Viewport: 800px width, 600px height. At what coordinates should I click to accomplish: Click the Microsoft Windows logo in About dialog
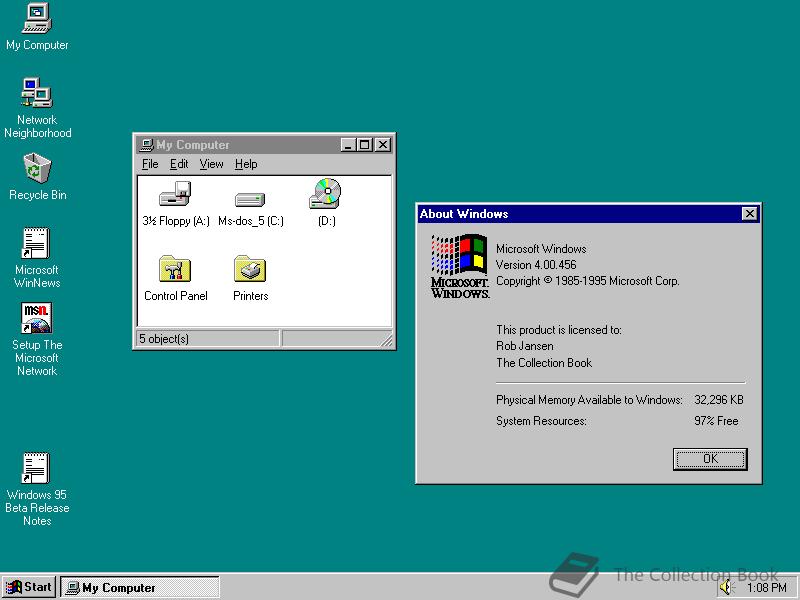tap(460, 266)
